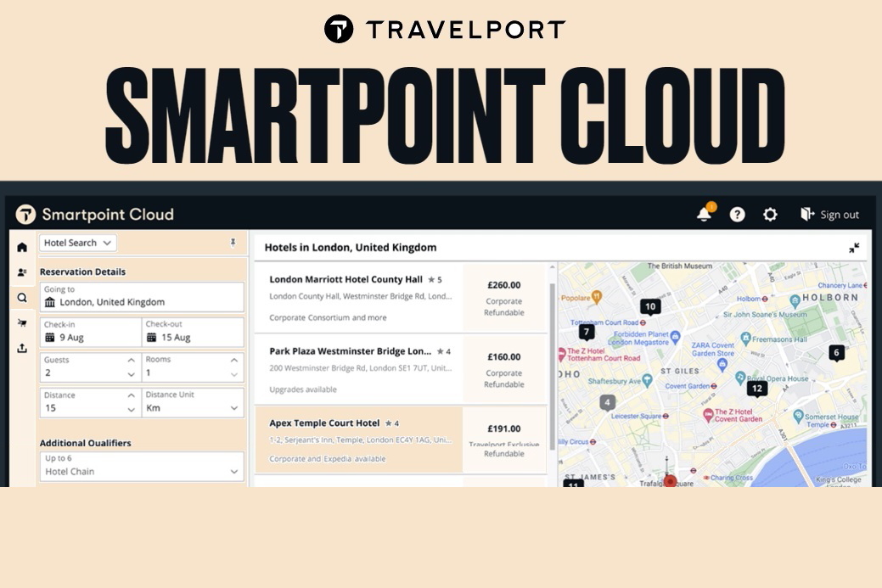The image size is (882, 588).
Task: Select map marker number 6
Action: (836, 353)
